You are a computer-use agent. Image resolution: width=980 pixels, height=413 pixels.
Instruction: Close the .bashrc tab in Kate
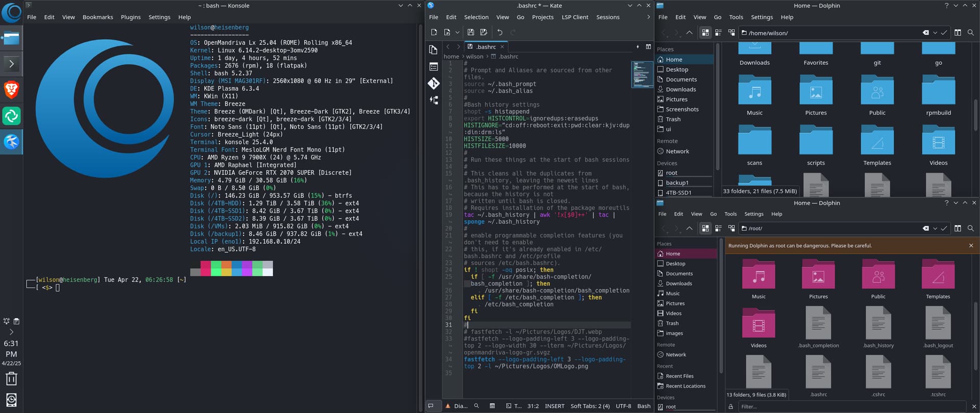[502, 47]
